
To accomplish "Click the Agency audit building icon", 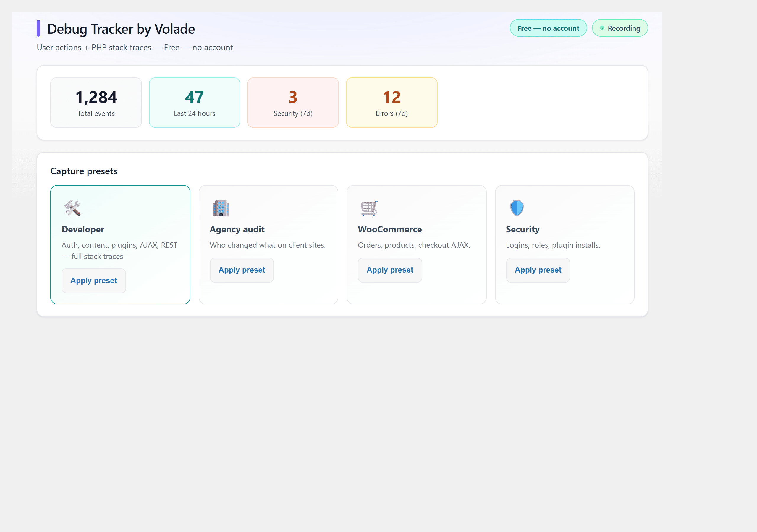I will (x=221, y=208).
